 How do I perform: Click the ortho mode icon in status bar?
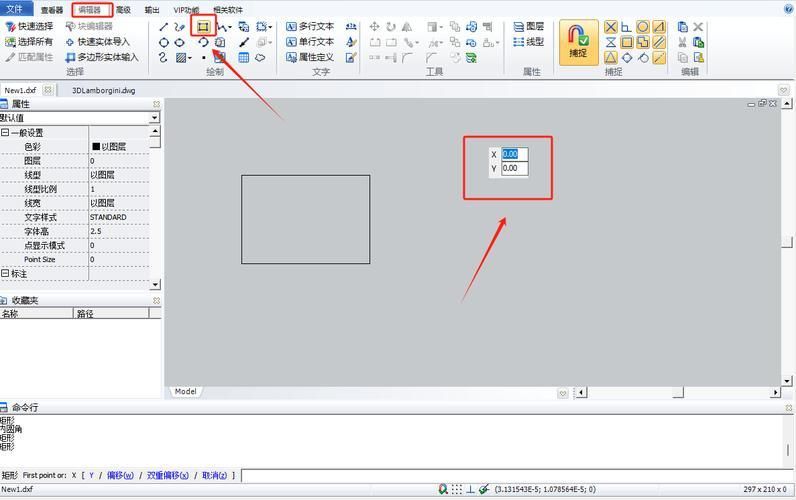pos(471,489)
